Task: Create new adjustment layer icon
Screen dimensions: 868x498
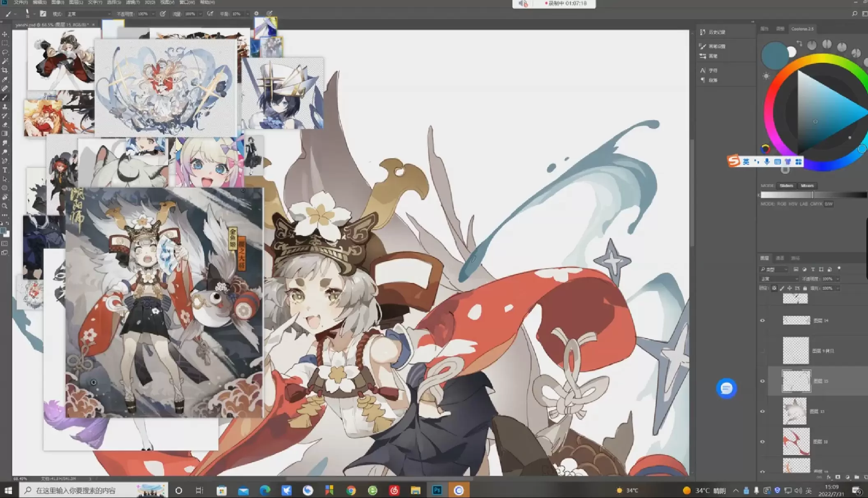Action: (847, 477)
